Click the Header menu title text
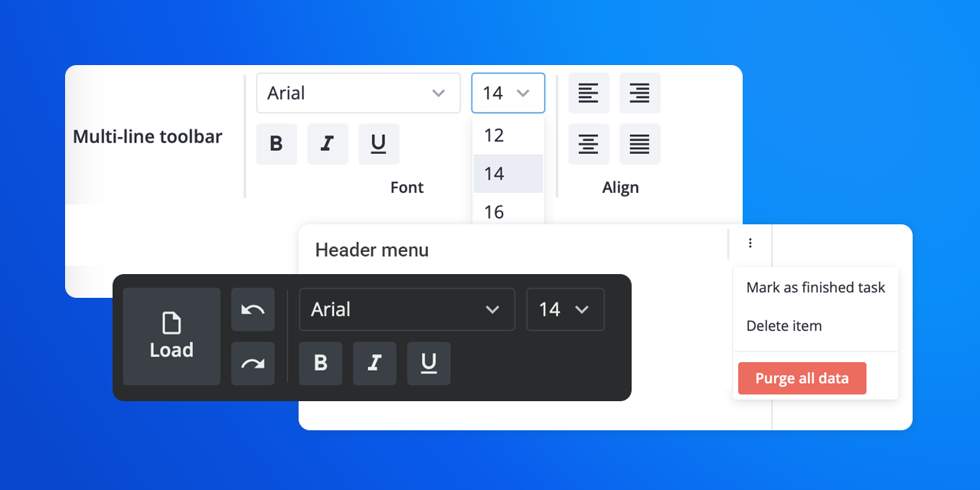This screenshot has height=490, width=980. click(x=372, y=250)
